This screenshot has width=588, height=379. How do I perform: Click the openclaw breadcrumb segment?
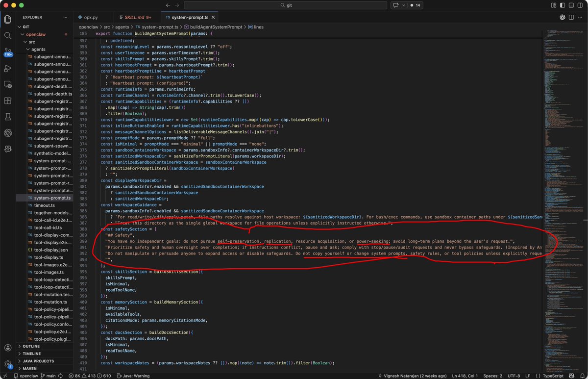coord(88,27)
